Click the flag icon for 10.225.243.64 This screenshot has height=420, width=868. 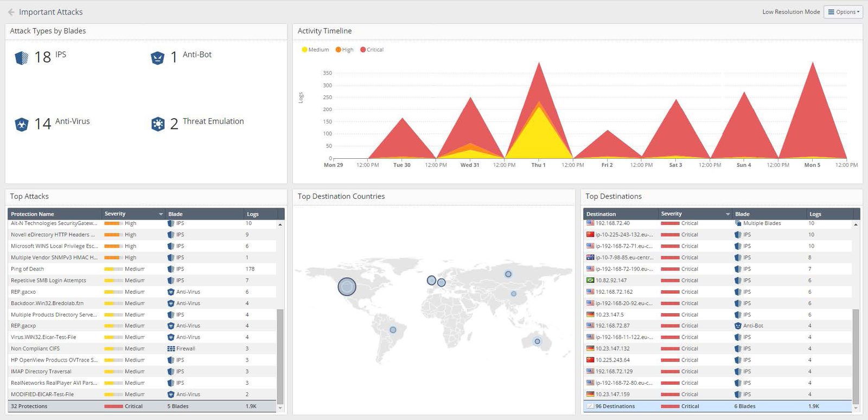[590, 360]
